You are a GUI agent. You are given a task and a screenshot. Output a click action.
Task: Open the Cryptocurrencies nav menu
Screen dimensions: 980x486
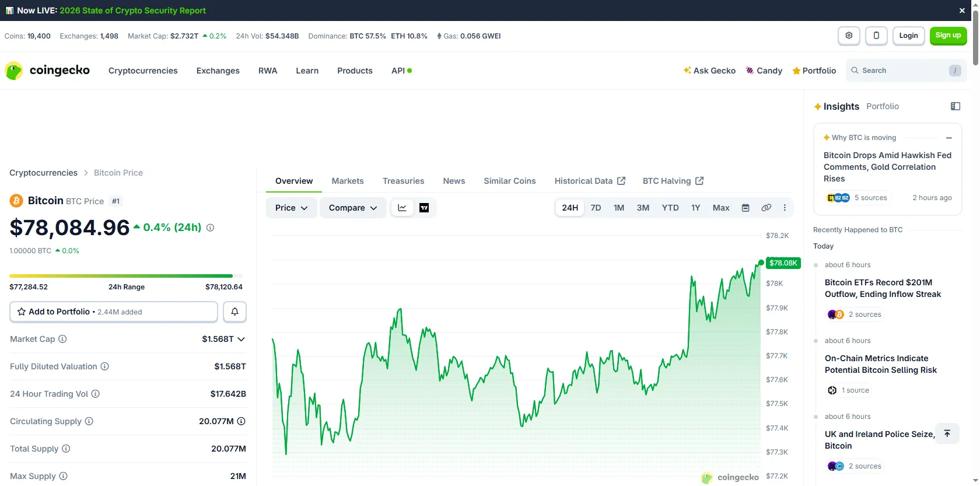tap(143, 71)
